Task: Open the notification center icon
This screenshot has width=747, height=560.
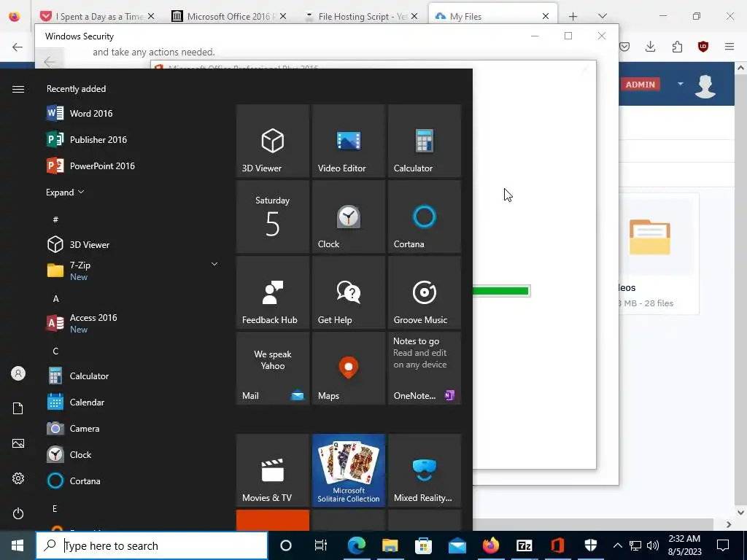Action: 723,545
